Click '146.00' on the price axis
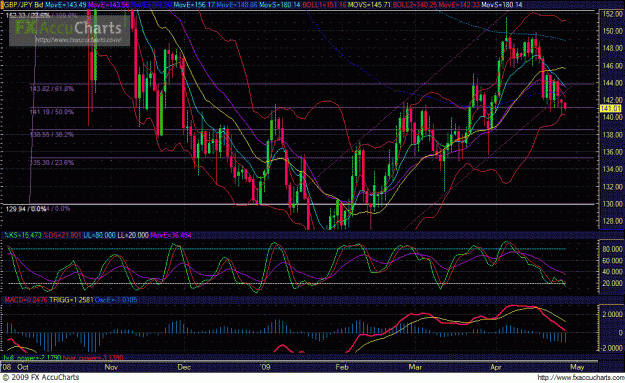 click(612, 66)
